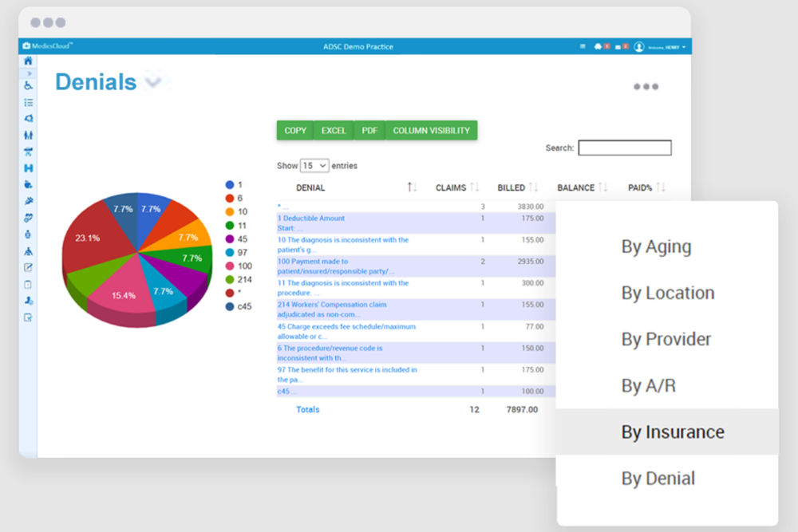Open the three-dots options menu
This screenshot has height=532, width=798.
(x=646, y=86)
